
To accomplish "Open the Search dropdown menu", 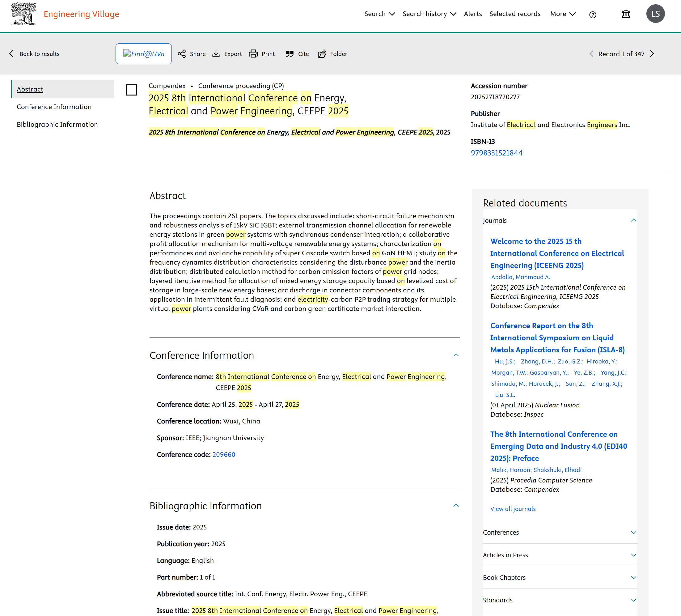I will (x=380, y=14).
